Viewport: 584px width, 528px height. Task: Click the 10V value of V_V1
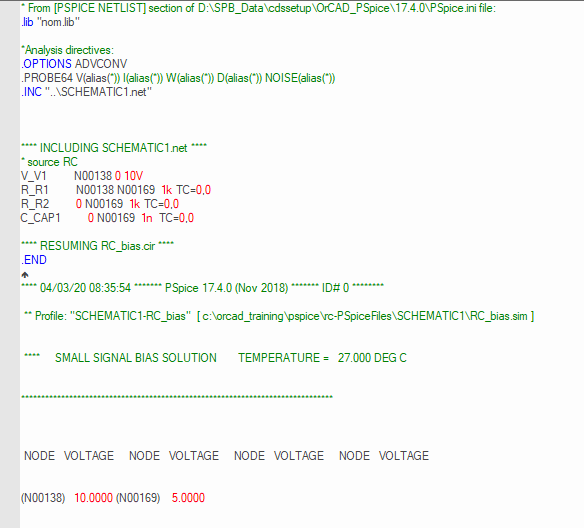click(133, 176)
